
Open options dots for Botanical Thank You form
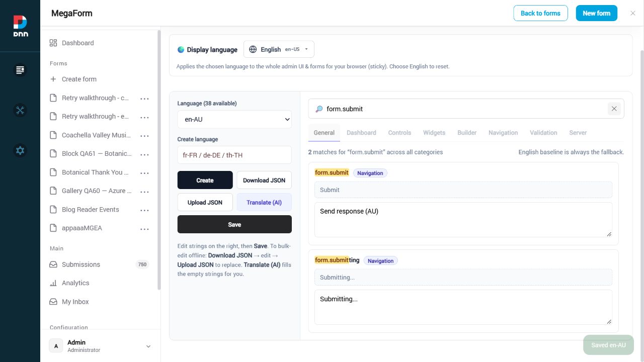(144, 173)
